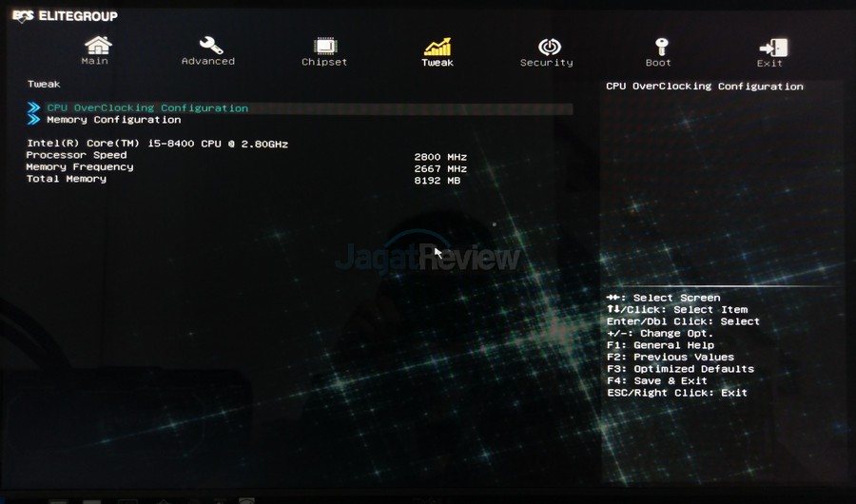Image resolution: width=856 pixels, height=504 pixels.
Task: Switch to the Boot tab label
Action: 658,63
